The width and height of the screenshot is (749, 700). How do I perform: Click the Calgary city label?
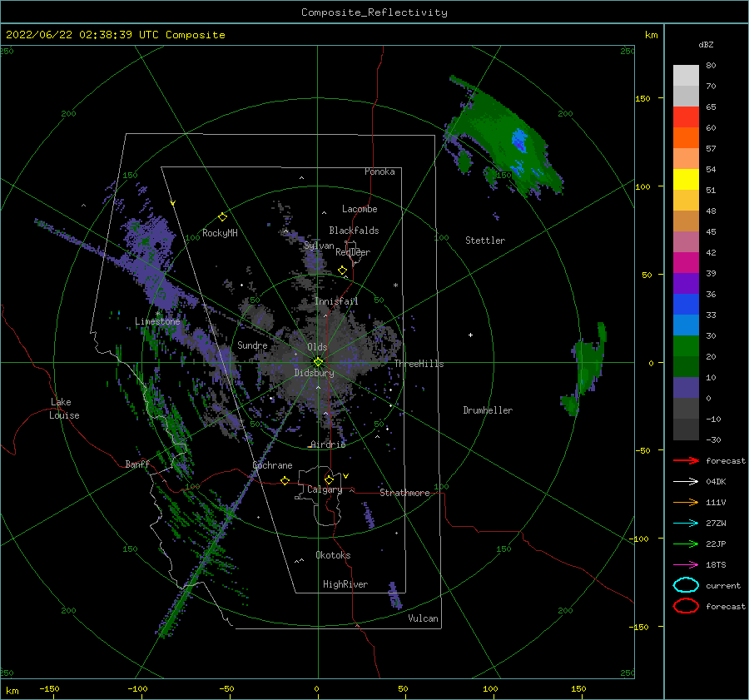(x=325, y=489)
